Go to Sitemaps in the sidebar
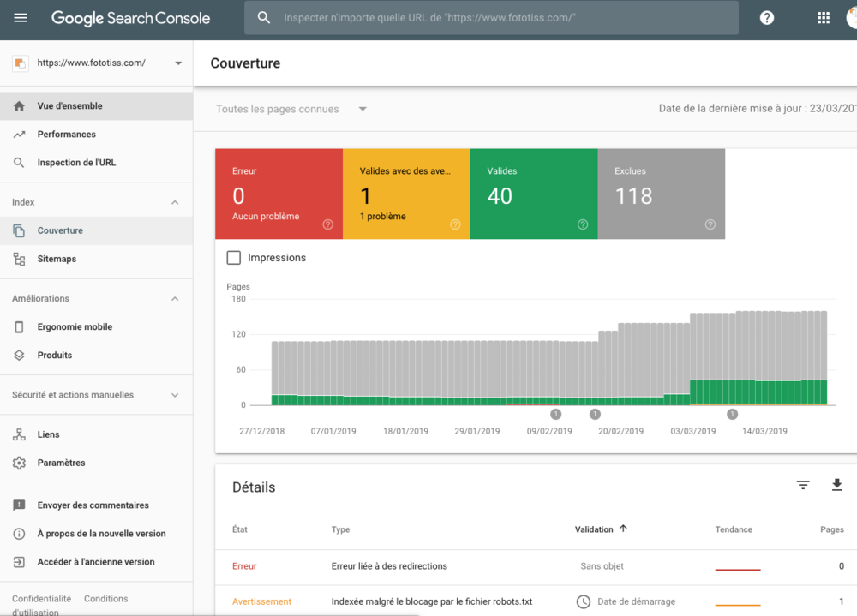The height and width of the screenshot is (616, 857). click(57, 259)
